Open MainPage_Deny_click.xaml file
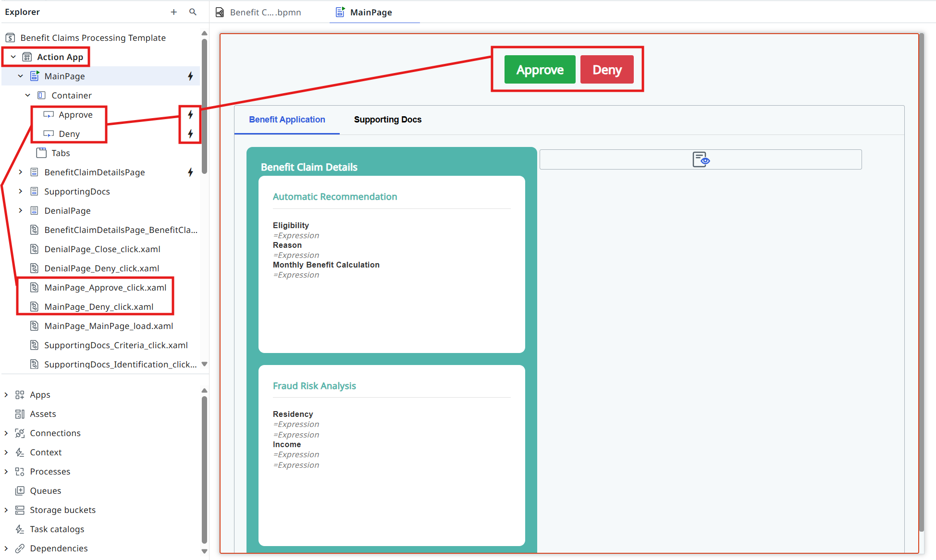936x560 pixels. point(99,306)
